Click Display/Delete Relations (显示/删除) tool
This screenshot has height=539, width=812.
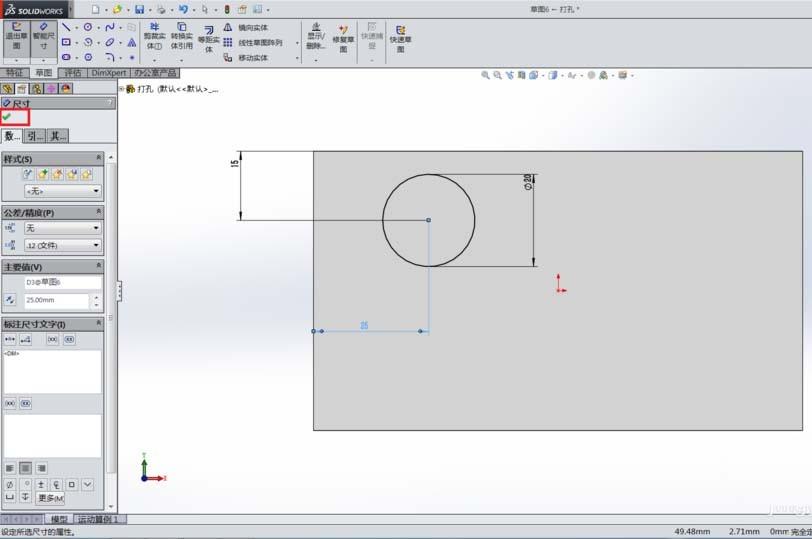point(315,36)
